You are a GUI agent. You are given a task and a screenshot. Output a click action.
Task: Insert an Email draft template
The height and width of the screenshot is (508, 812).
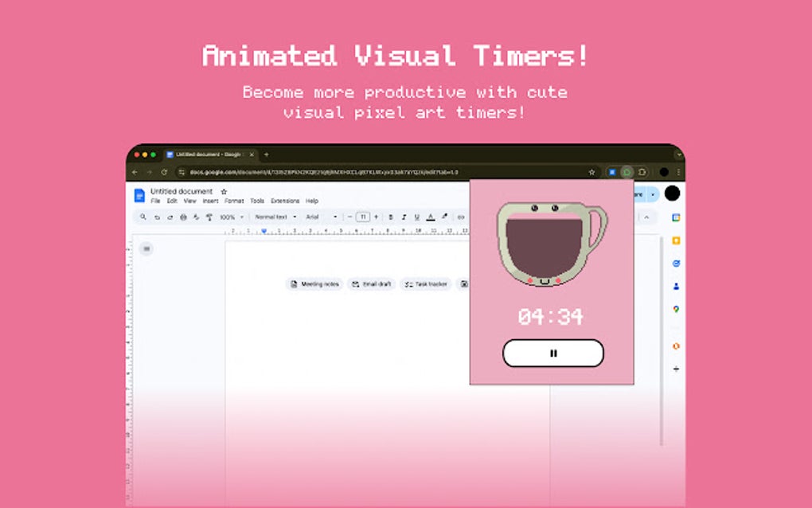pyautogui.click(x=370, y=284)
